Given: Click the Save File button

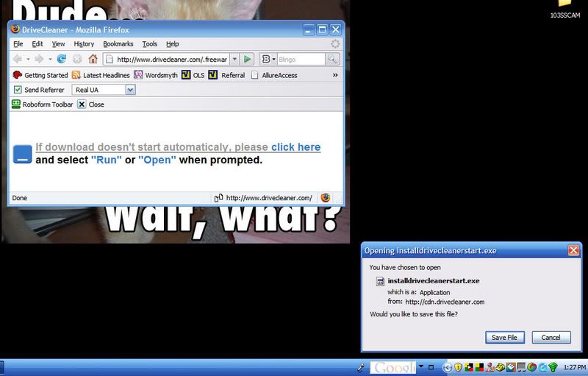Looking at the screenshot, I should tap(505, 337).
